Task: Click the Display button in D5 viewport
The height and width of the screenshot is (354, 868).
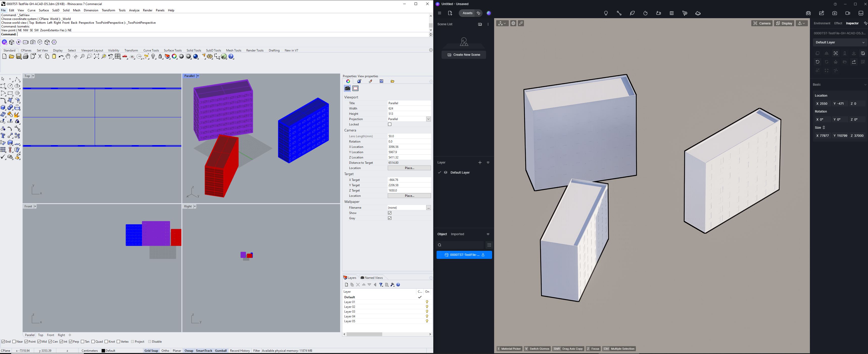Action: click(x=784, y=23)
